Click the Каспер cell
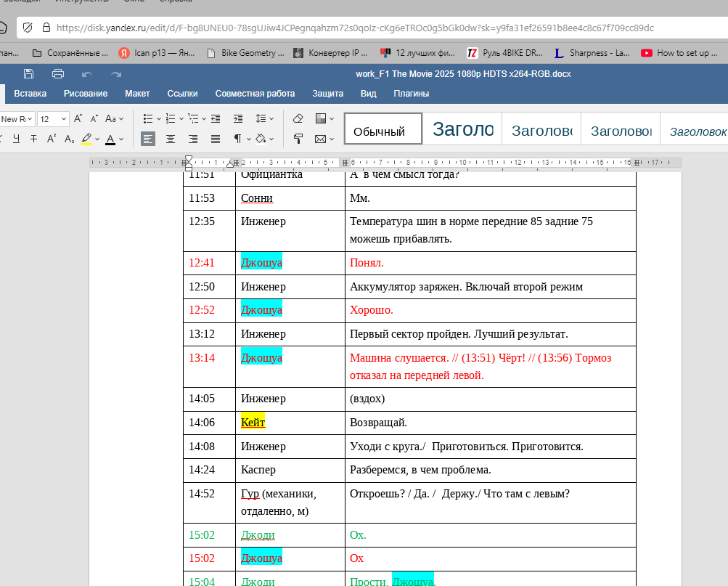Image resolution: width=728 pixels, height=586 pixels. pyautogui.click(x=290, y=470)
